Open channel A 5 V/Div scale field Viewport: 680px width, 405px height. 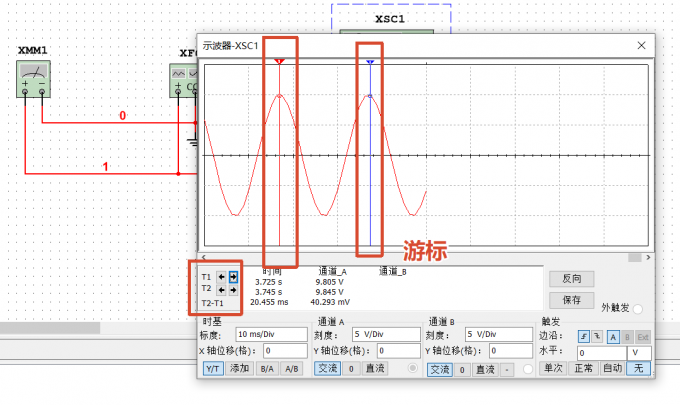coord(386,334)
